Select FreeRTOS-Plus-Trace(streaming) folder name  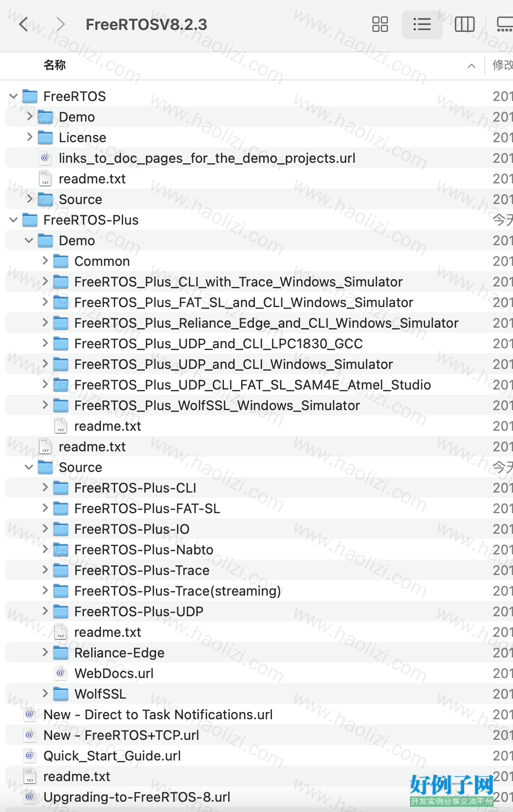tap(178, 591)
